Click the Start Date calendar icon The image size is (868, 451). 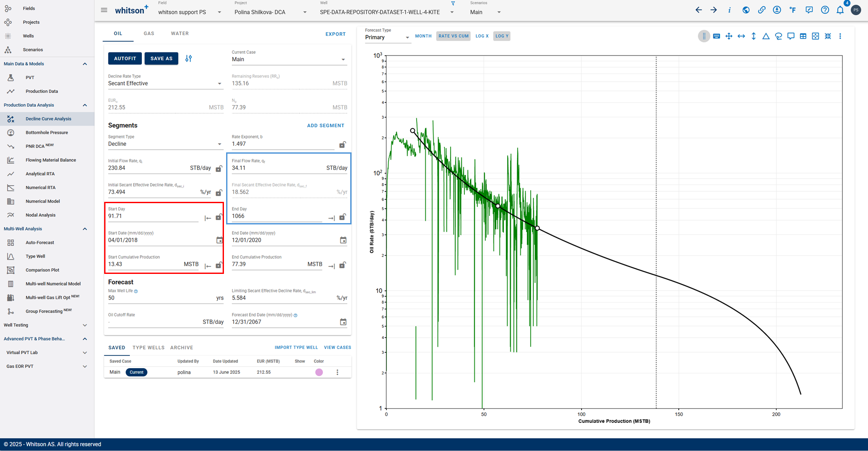(220, 240)
